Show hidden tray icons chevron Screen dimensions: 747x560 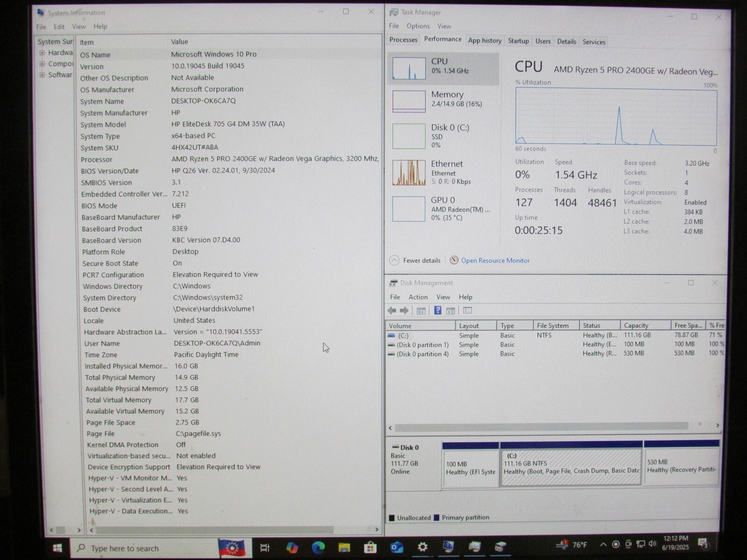603,545
